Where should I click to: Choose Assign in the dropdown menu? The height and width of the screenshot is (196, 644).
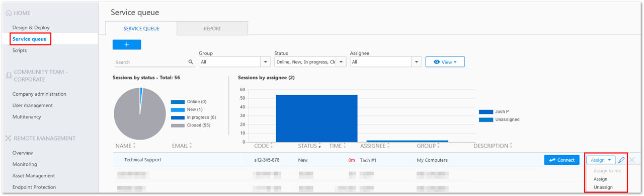pos(600,179)
